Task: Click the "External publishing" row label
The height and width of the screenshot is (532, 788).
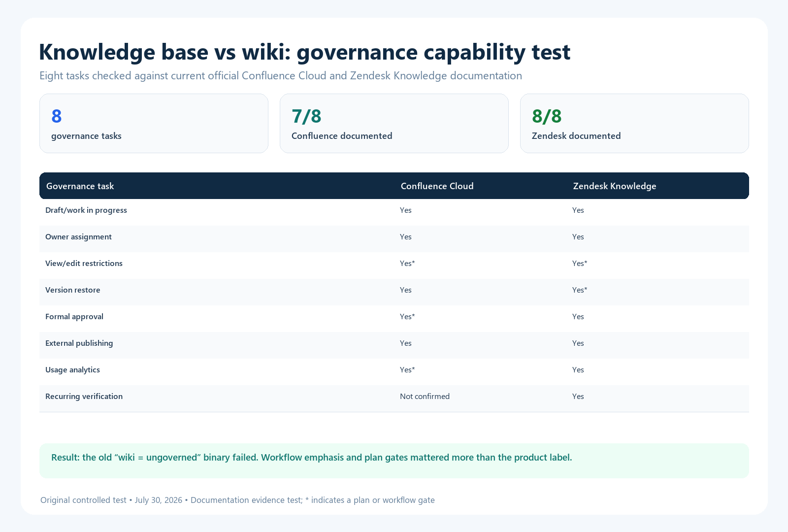Action: pyautogui.click(x=79, y=343)
